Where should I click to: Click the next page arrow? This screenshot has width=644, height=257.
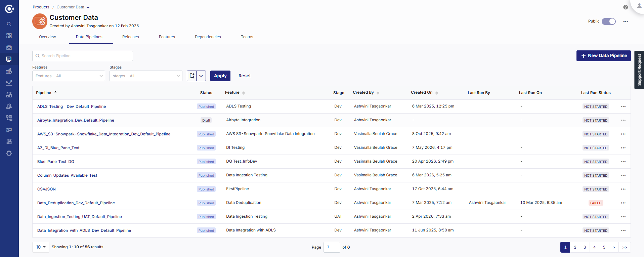click(x=614, y=247)
